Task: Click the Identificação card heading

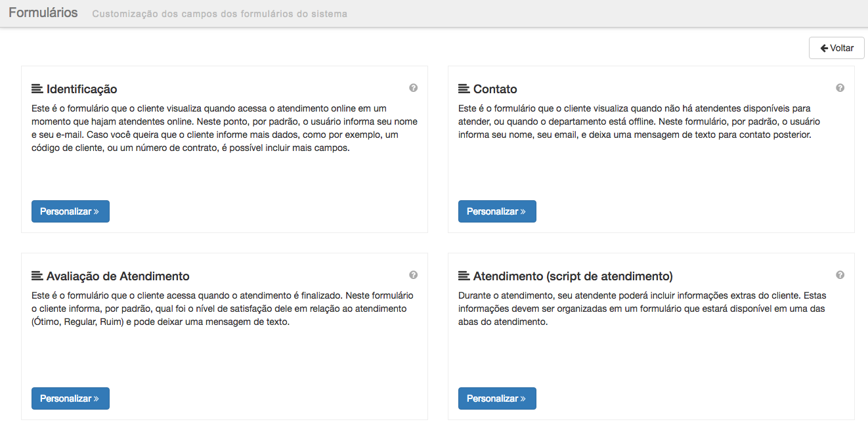Action: click(x=81, y=89)
